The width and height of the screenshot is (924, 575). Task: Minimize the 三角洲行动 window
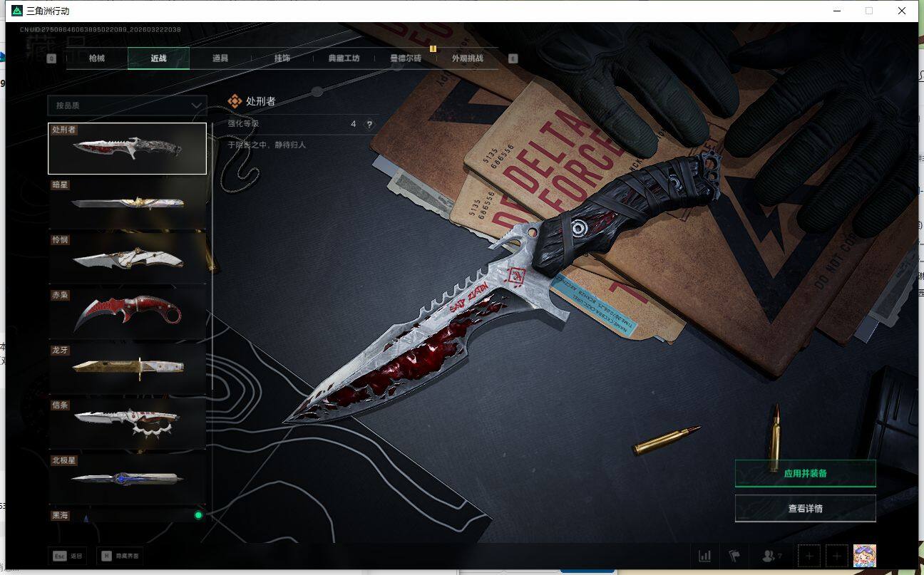[x=837, y=11]
